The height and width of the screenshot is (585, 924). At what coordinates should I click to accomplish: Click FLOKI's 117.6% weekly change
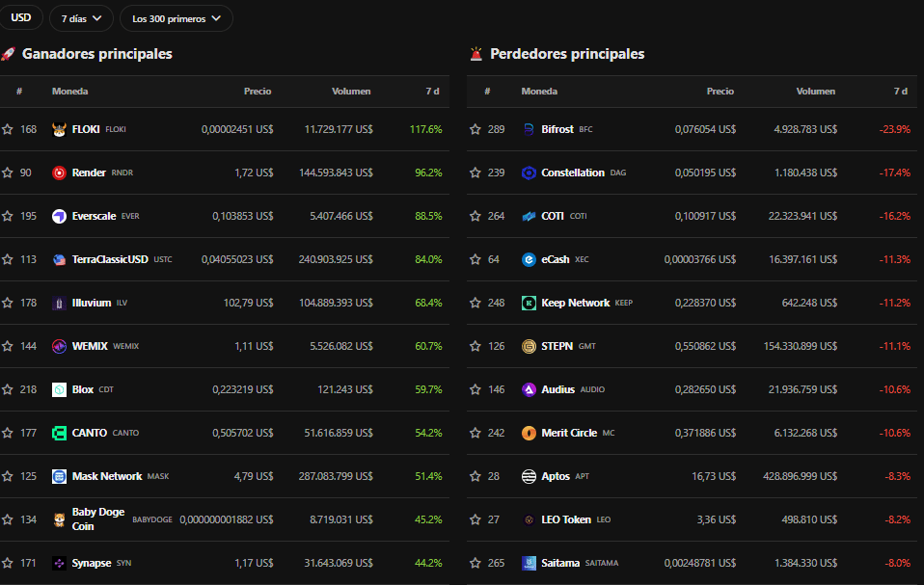point(426,129)
